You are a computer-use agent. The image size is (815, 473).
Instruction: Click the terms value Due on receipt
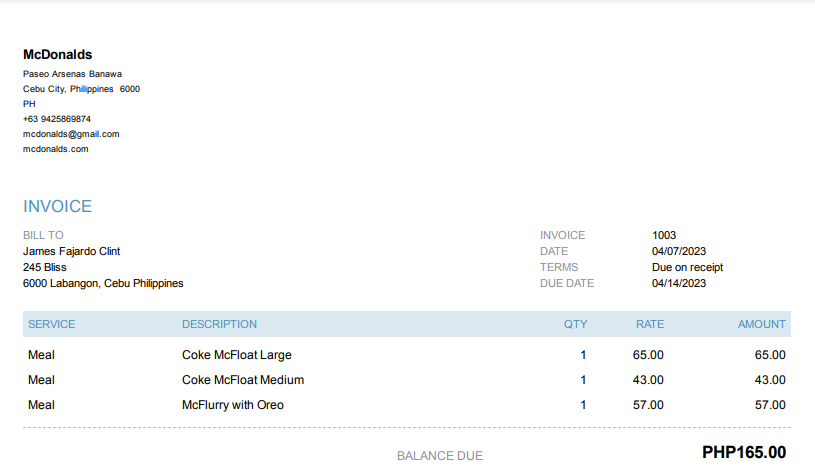click(687, 268)
